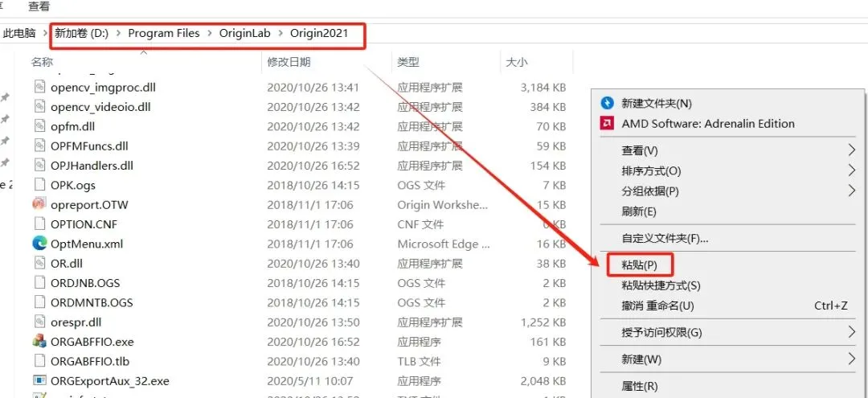
Task: Open chevron after 新加卷 (D:) in address bar
Action: (x=118, y=34)
